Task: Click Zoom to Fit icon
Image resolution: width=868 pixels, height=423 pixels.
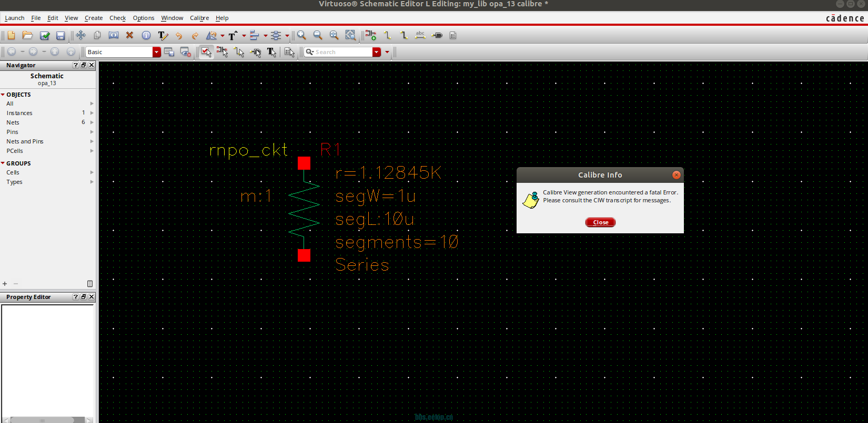Action: tap(334, 35)
